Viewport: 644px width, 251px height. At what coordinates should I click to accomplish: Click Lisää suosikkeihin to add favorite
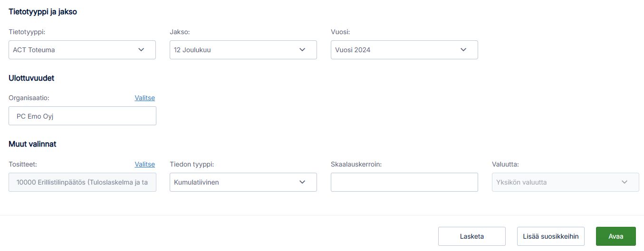click(551, 236)
